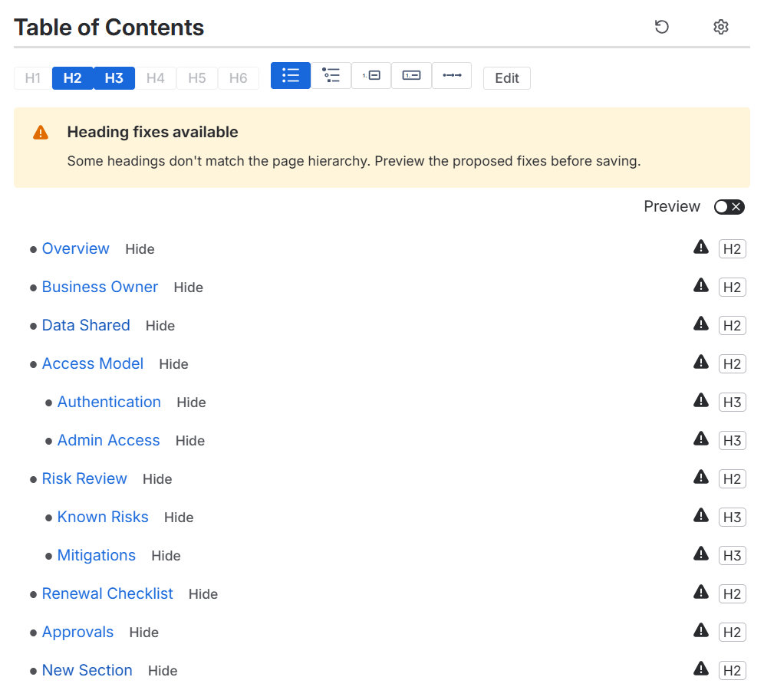Viewport: 764px width, 700px height.
Task: Toggle the Preview switch on
Action: click(x=729, y=207)
